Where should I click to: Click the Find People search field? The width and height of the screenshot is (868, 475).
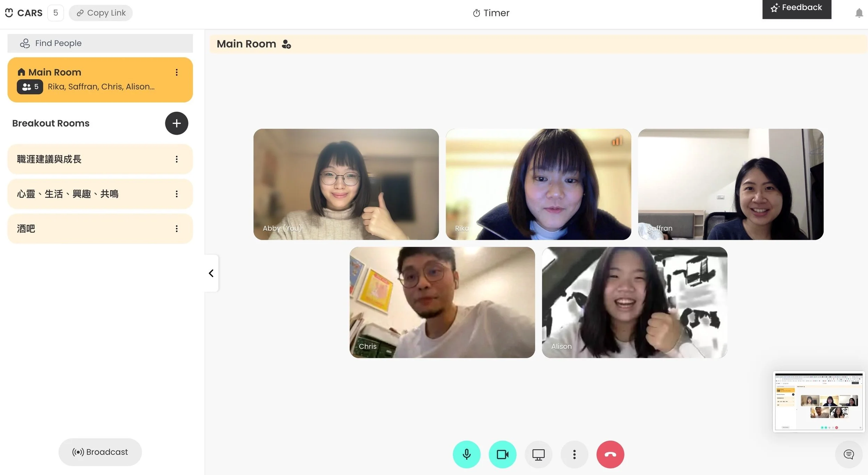pos(100,43)
